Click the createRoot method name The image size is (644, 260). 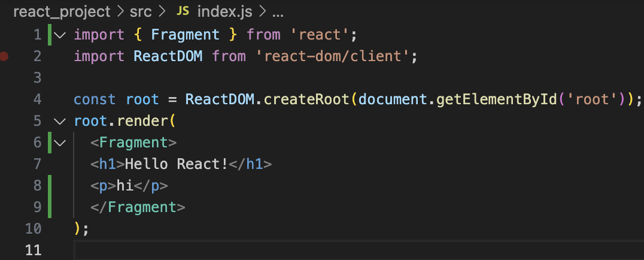click(x=307, y=99)
